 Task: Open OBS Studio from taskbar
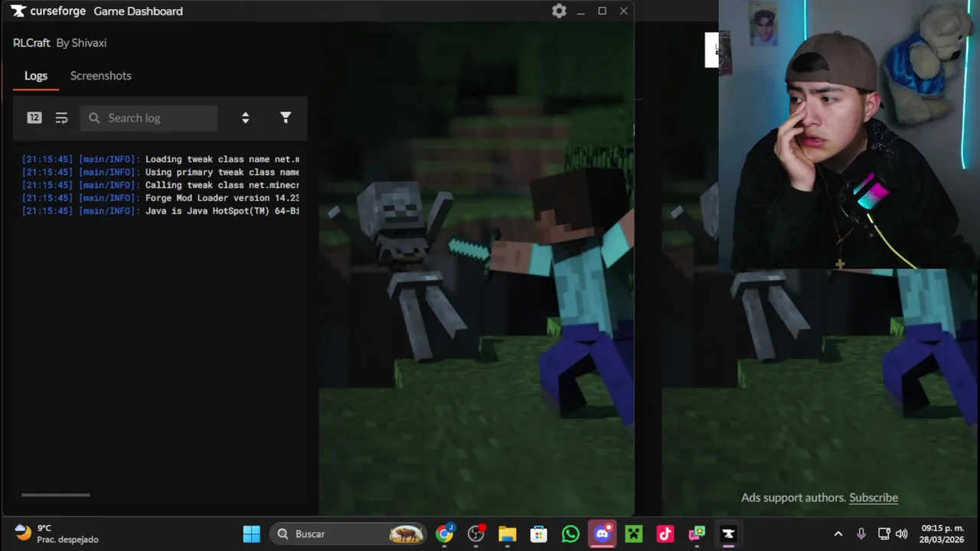[476, 534]
